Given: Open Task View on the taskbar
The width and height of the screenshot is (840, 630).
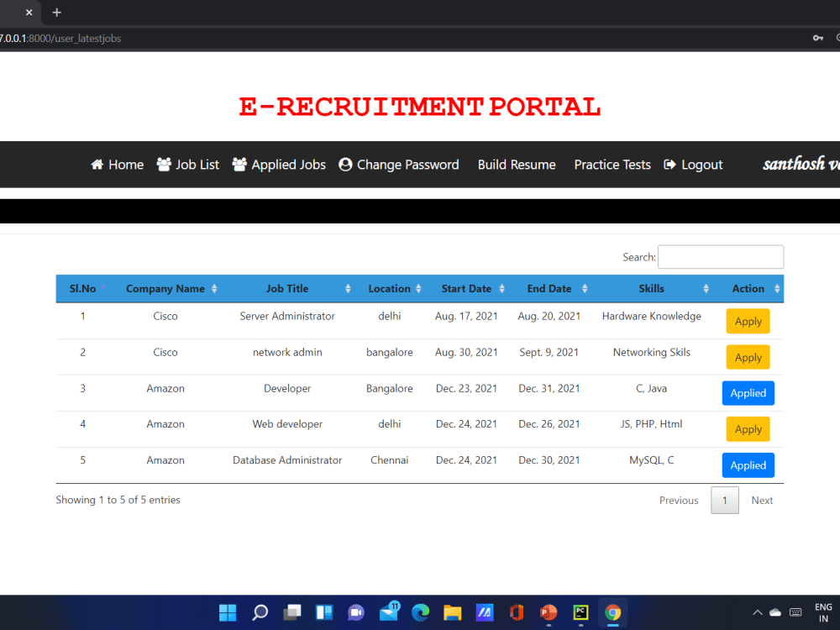Looking at the screenshot, I should [x=292, y=612].
